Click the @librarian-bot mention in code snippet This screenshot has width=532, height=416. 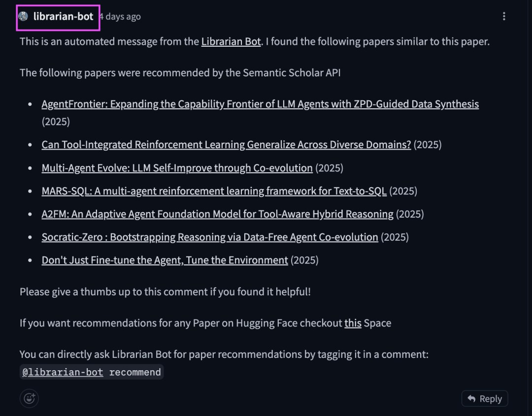pyautogui.click(x=63, y=372)
